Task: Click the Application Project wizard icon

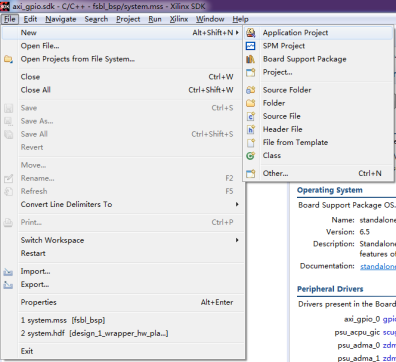Action: point(251,33)
